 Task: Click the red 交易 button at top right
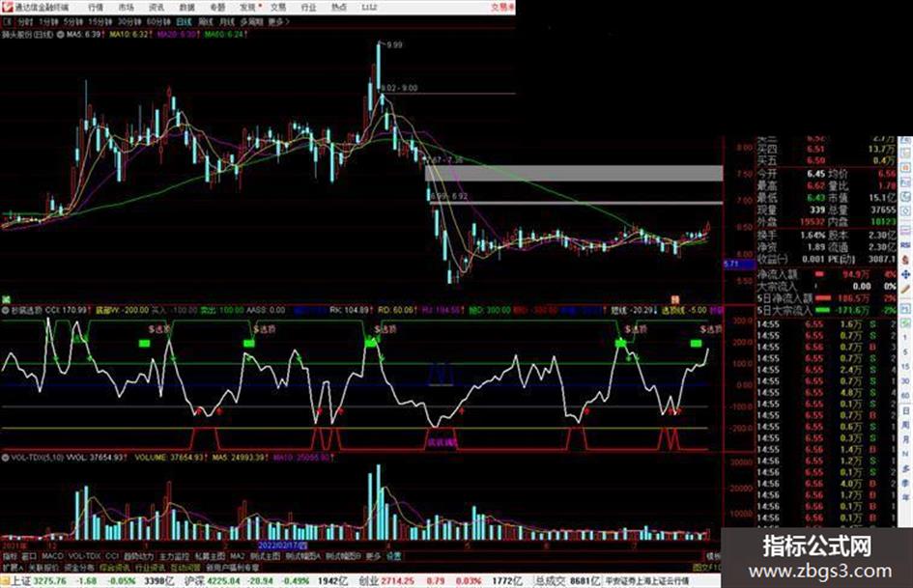[502, 7]
